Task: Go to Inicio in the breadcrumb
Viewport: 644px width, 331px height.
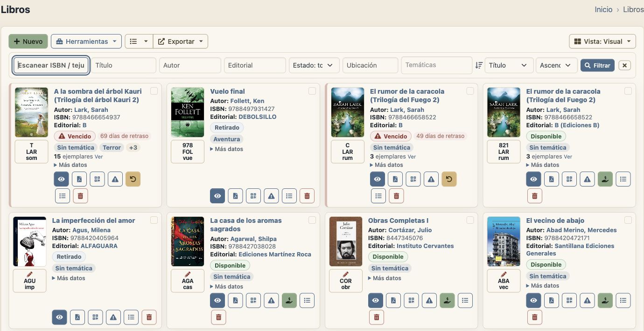Action: click(x=603, y=9)
